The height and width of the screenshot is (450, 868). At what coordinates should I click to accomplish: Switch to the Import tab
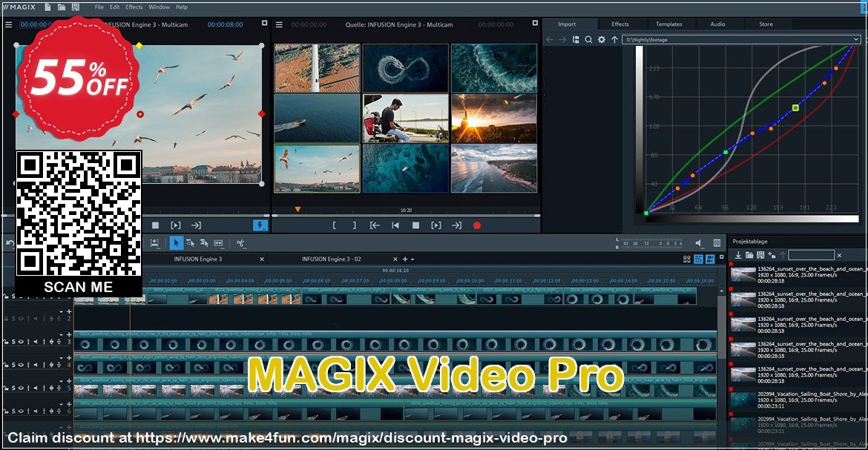566,24
